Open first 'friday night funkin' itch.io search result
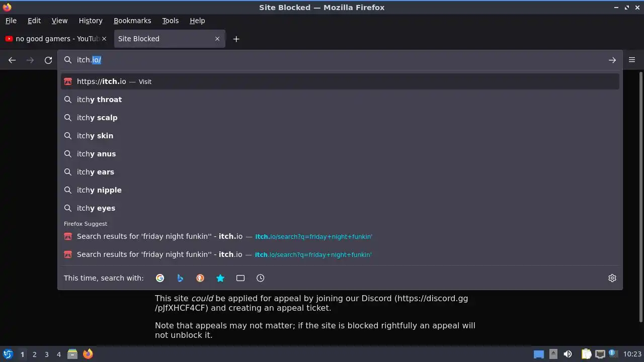 tap(340, 236)
